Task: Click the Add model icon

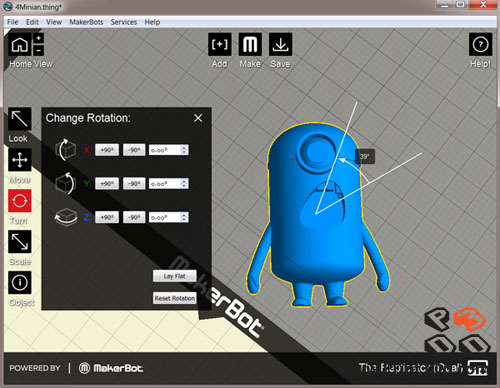Action: (220, 44)
